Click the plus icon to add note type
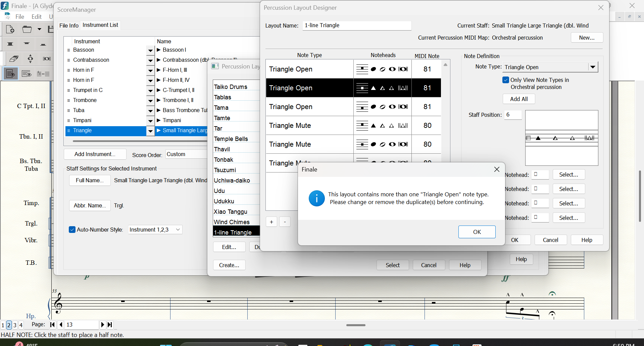644x346 pixels. pyautogui.click(x=271, y=222)
